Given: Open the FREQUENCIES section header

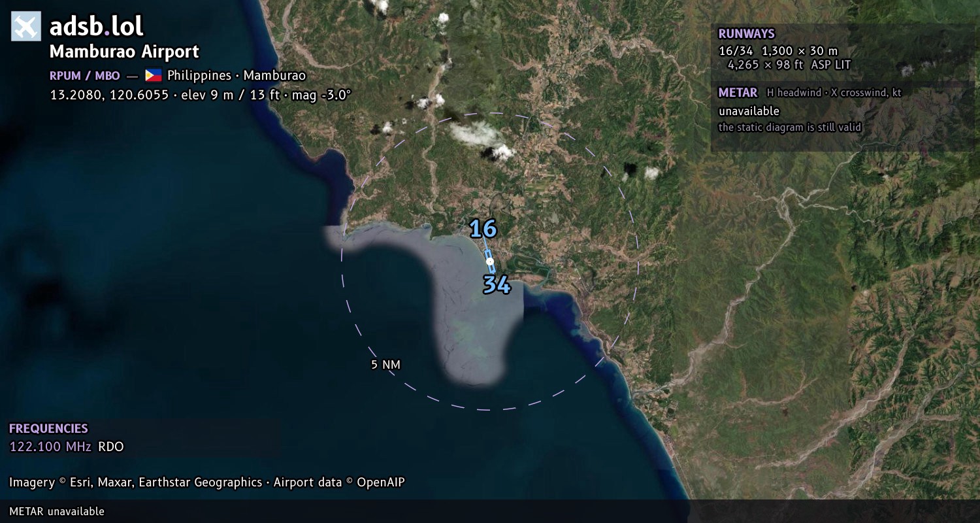Looking at the screenshot, I should (x=48, y=429).
